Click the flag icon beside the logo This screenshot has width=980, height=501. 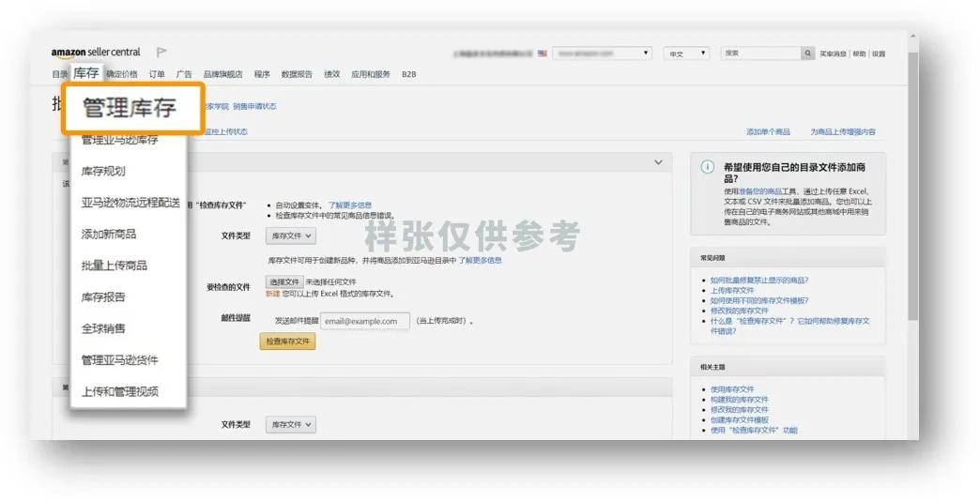pyautogui.click(x=161, y=52)
